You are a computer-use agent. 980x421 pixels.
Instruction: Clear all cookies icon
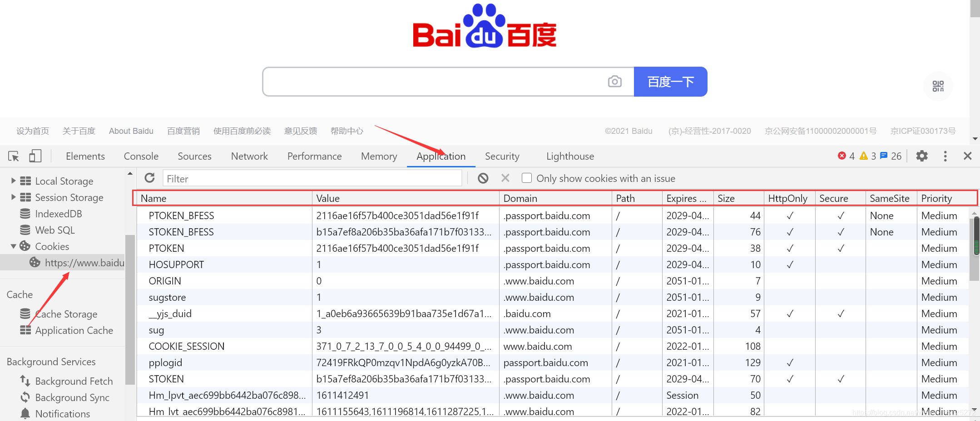tap(483, 178)
